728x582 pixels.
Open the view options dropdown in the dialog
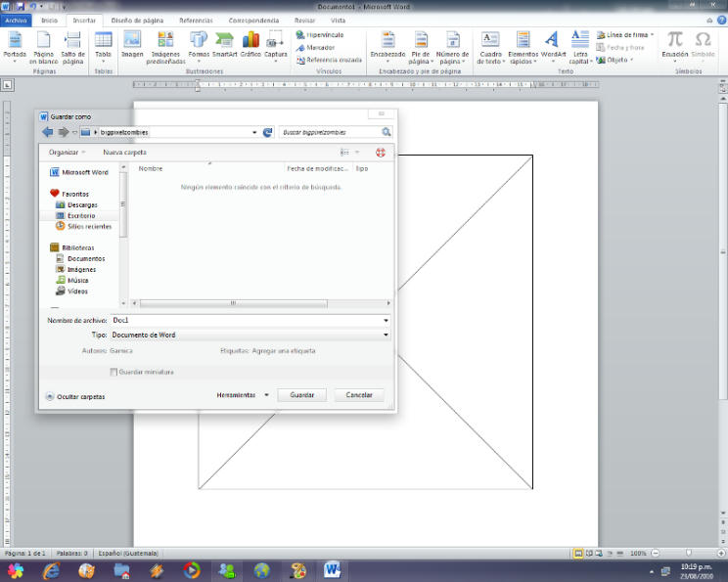(357, 153)
